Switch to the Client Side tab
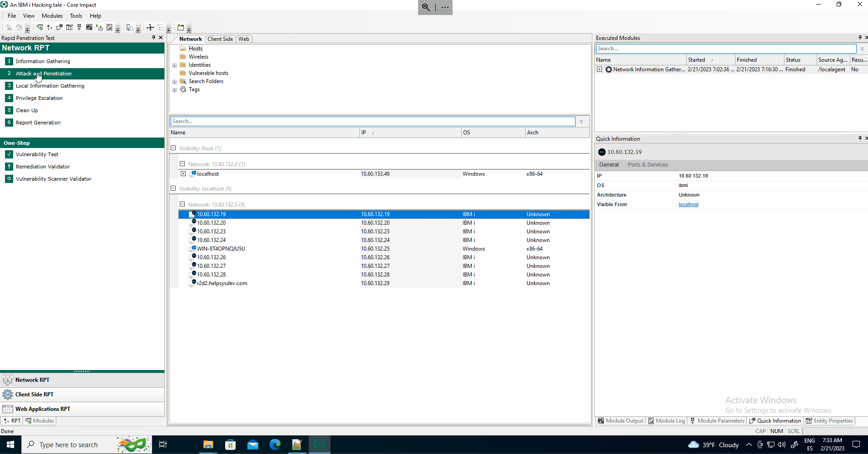Viewport: 868px width, 454px height. (x=220, y=39)
